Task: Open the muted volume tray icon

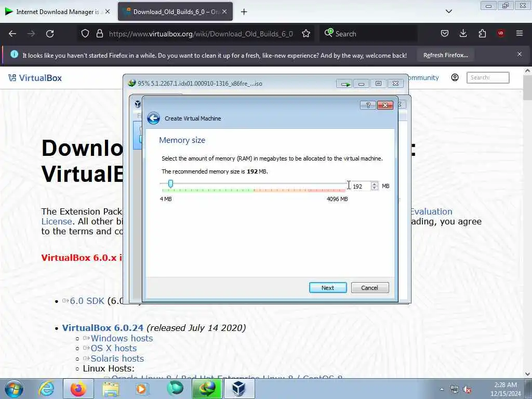Action: click(468, 390)
